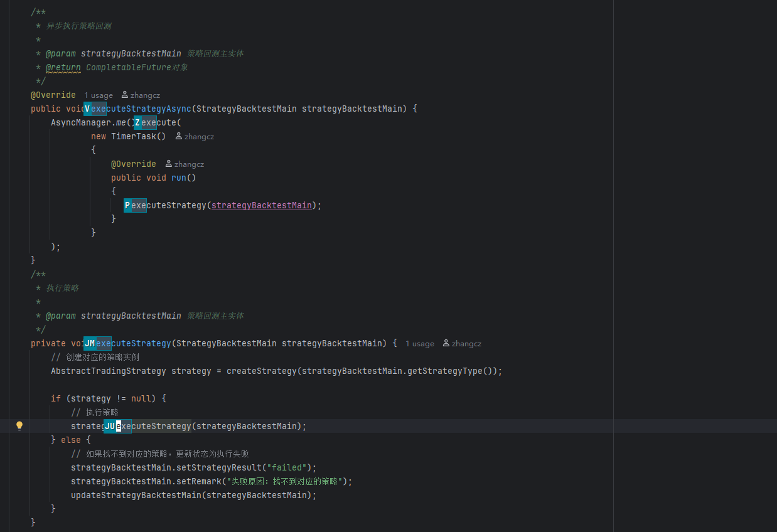Select the JU jump label marker
The width and height of the screenshot is (777, 532).
pos(110,426)
